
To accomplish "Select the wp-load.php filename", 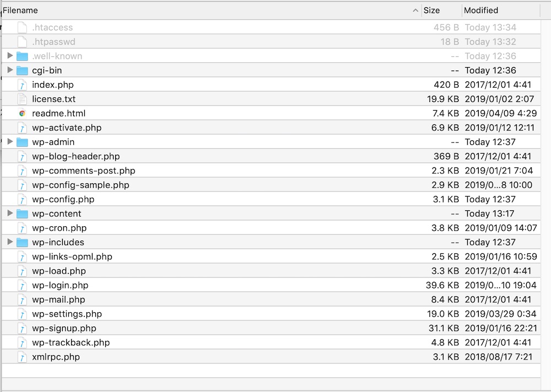I will point(59,271).
